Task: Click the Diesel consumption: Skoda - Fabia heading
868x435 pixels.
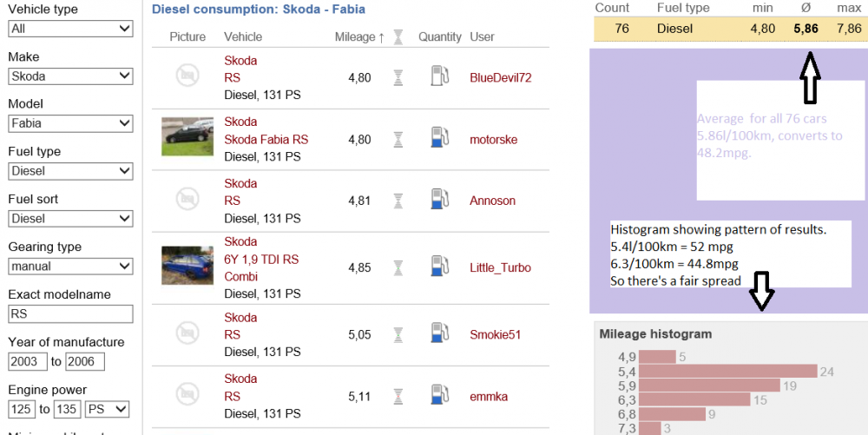Action: click(259, 10)
